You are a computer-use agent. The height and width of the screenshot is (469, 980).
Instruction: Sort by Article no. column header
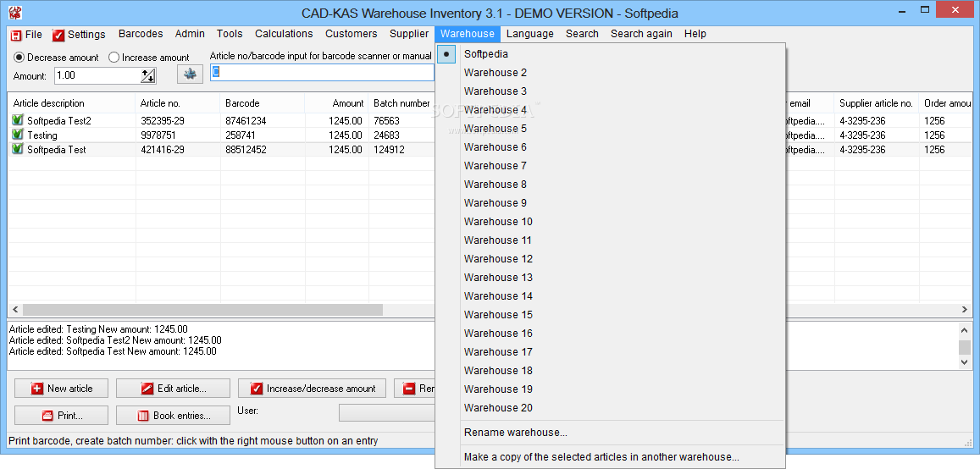click(x=178, y=103)
